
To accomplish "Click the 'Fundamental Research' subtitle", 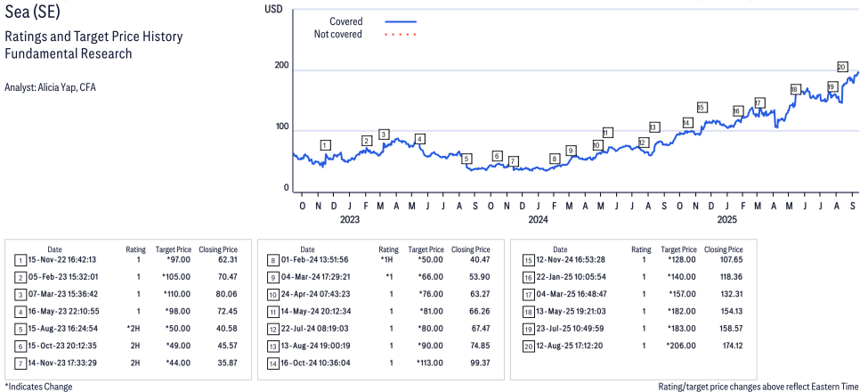I will [x=68, y=53].
